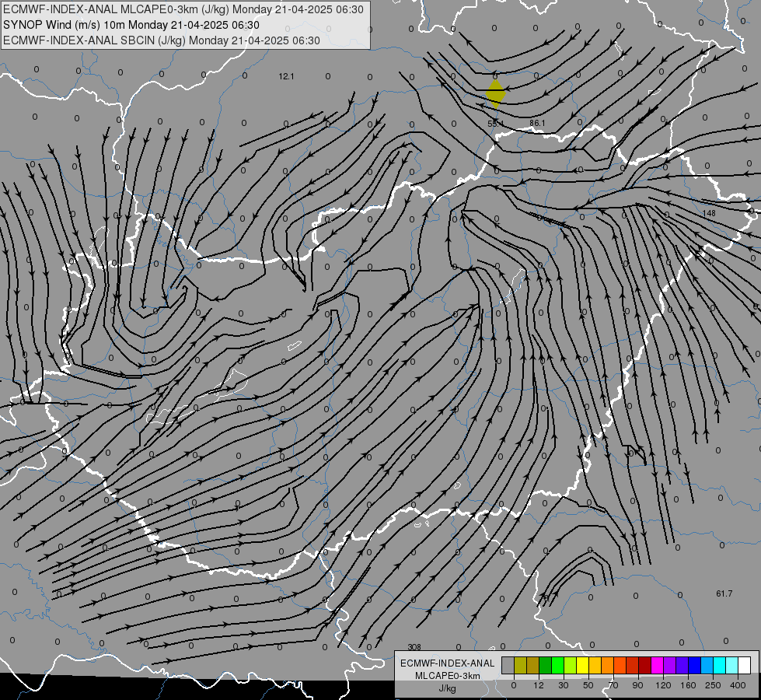
Task: Choose the dark green legend swatch
Action: [x=545, y=666]
